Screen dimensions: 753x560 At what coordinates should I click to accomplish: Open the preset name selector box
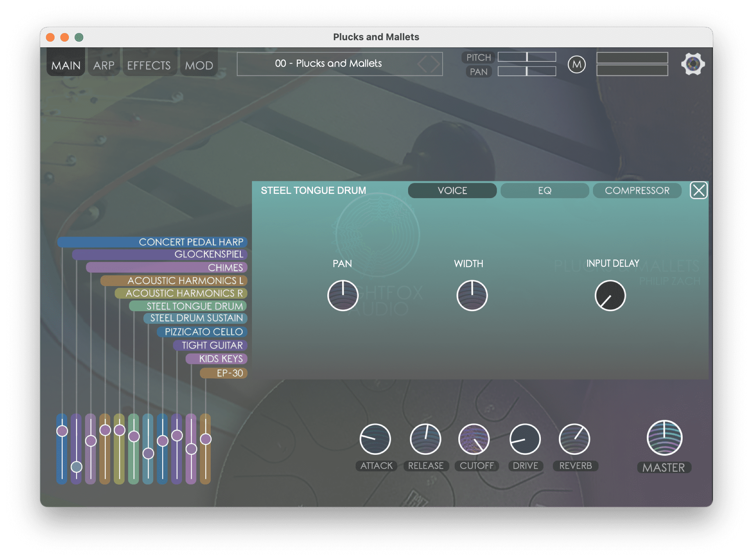click(x=328, y=64)
